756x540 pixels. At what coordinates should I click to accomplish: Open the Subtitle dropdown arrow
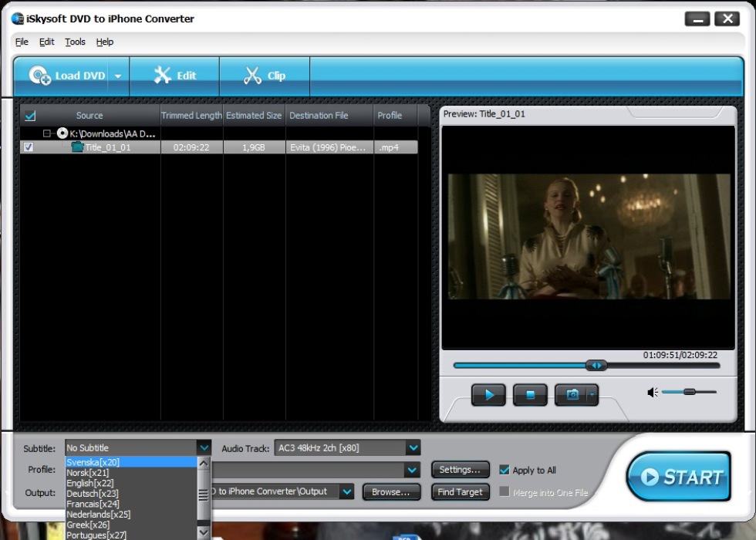point(204,447)
